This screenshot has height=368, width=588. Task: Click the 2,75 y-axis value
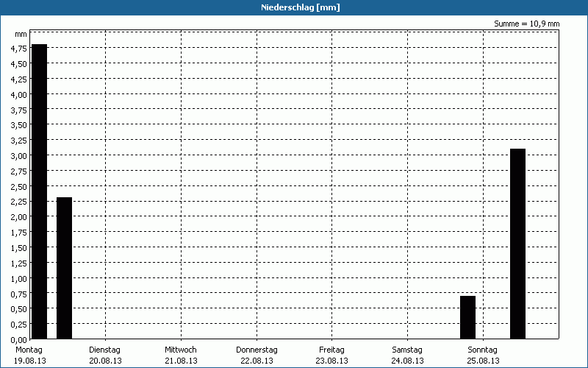pyautogui.click(x=19, y=171)
